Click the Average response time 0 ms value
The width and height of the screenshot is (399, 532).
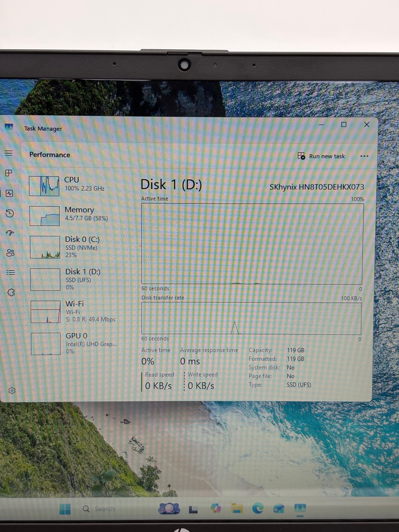tap(190, 361)
